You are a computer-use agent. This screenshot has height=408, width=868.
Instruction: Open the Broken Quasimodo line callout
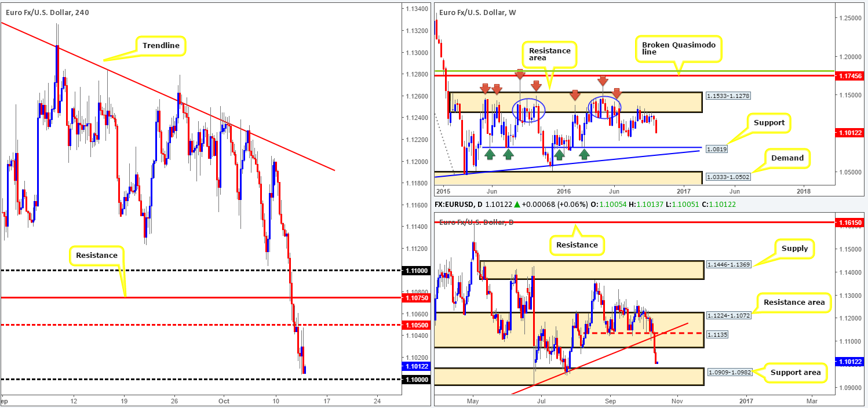(679, 48)
